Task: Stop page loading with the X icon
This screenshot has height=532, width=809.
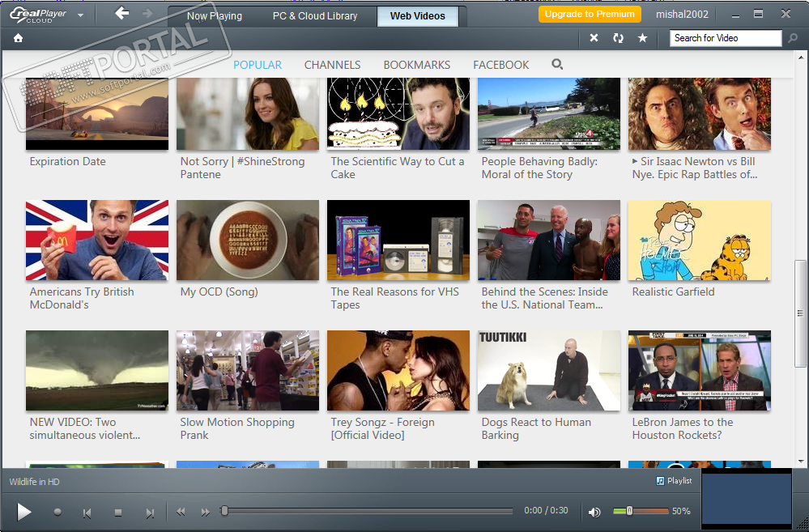Action: (x=594, y=38)
